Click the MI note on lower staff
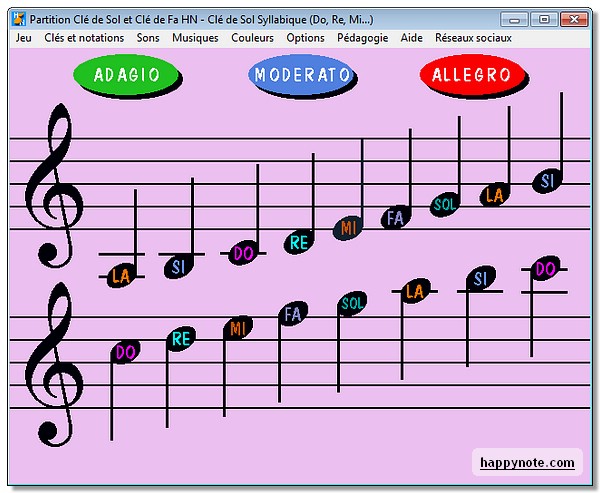Viewport: 600px width, 493px height. click(x=238, y=328)
